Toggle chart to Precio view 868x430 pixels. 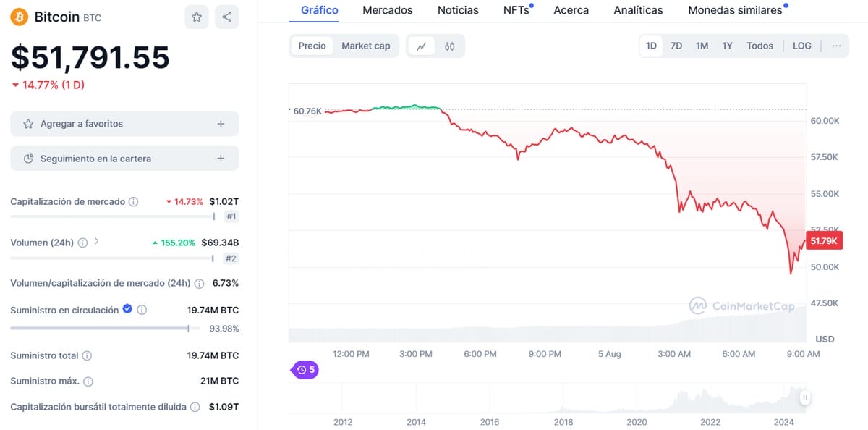pos(312,46)
